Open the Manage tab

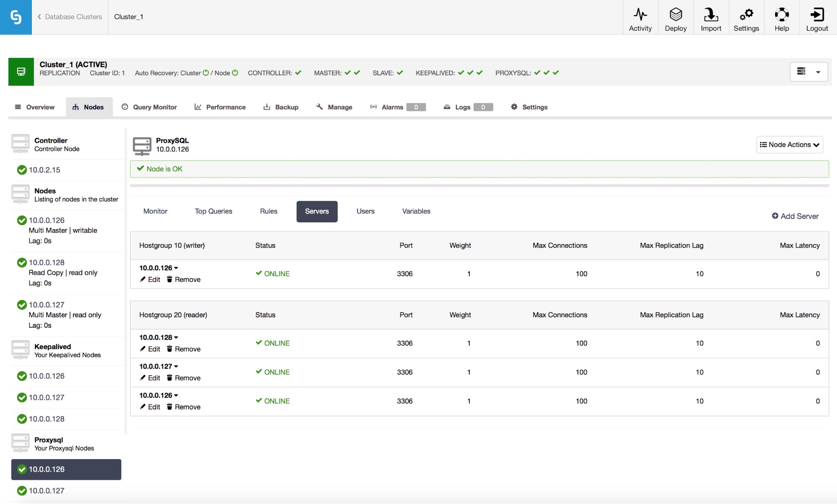point(334,107)
